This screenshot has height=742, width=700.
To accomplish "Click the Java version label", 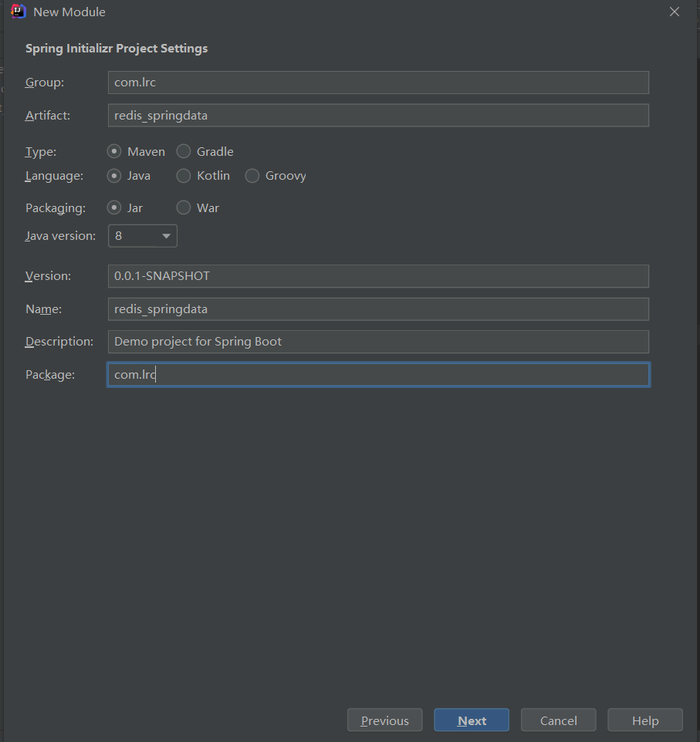I will click(60, 236).
